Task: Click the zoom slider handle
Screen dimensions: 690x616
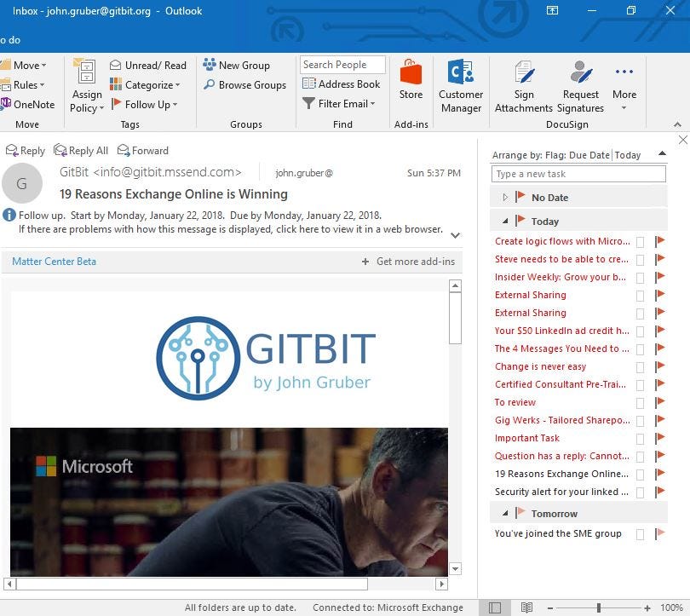Action: pos(599,608)
